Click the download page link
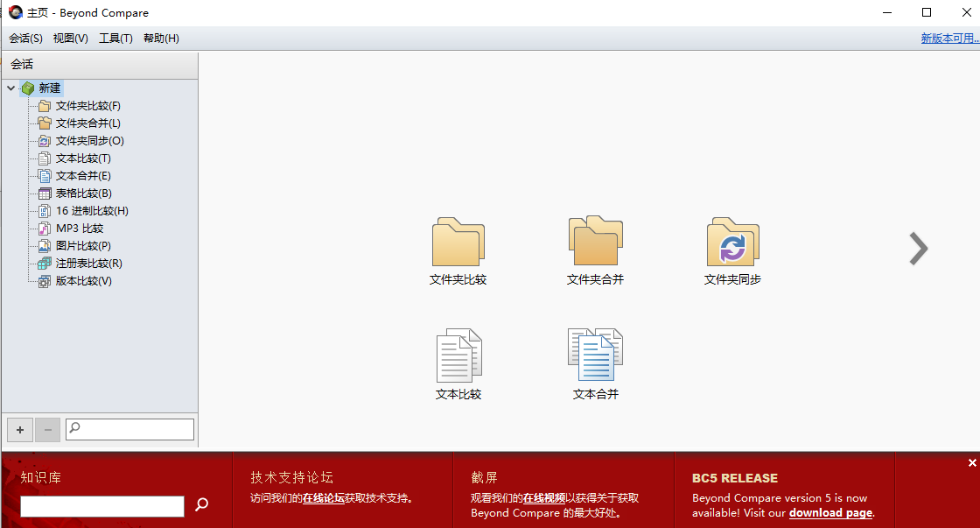This screenshot has width=980, height=528. point(830,513)
